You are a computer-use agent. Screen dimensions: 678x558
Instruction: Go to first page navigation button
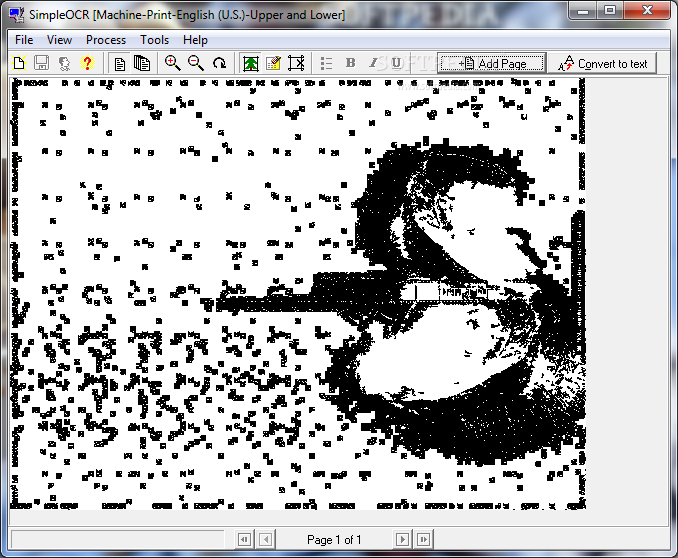244,539
